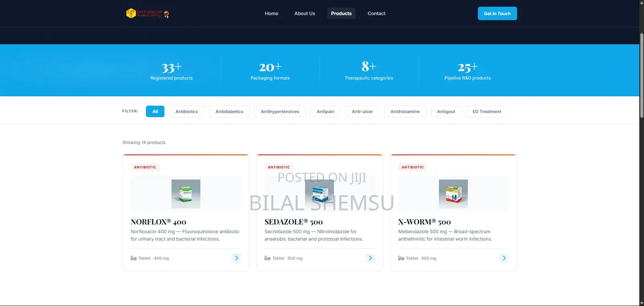Click 'Registered products' label
Screen dimensions: 644x306
click(x=172, y=78)
